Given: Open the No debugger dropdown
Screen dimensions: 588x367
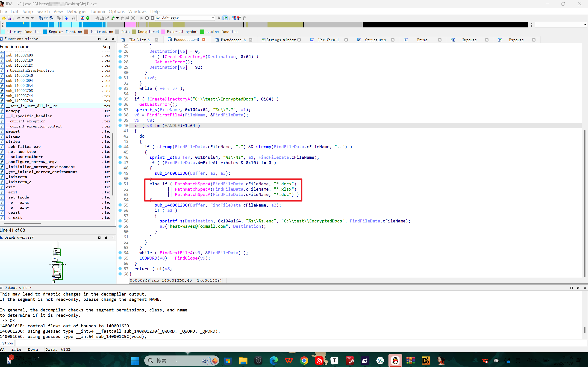Looking at the screenshot, I should (x=212, y=18).
